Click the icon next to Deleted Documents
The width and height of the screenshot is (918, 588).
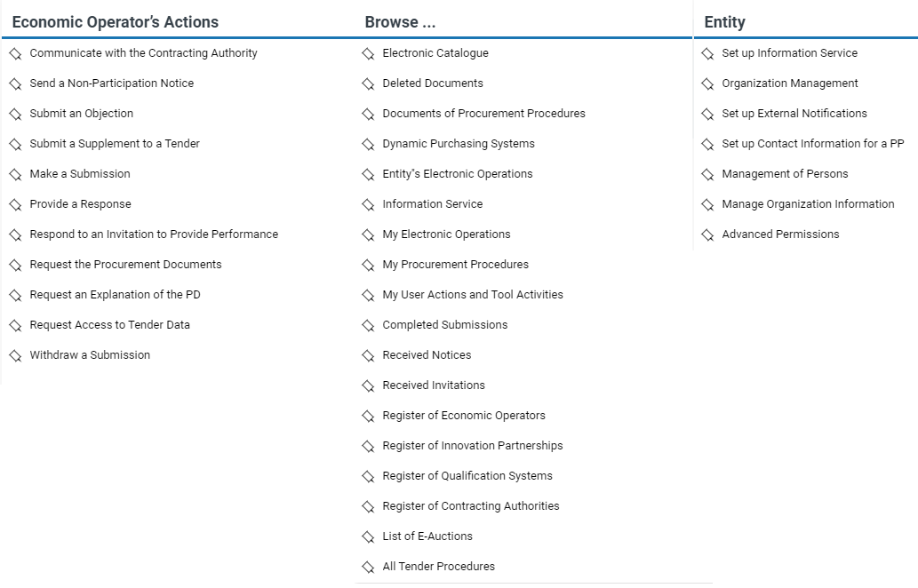(368, 84)
